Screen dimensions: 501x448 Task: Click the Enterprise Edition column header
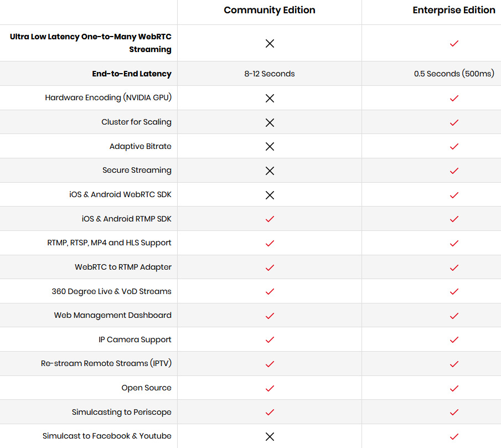coord(454,11)
